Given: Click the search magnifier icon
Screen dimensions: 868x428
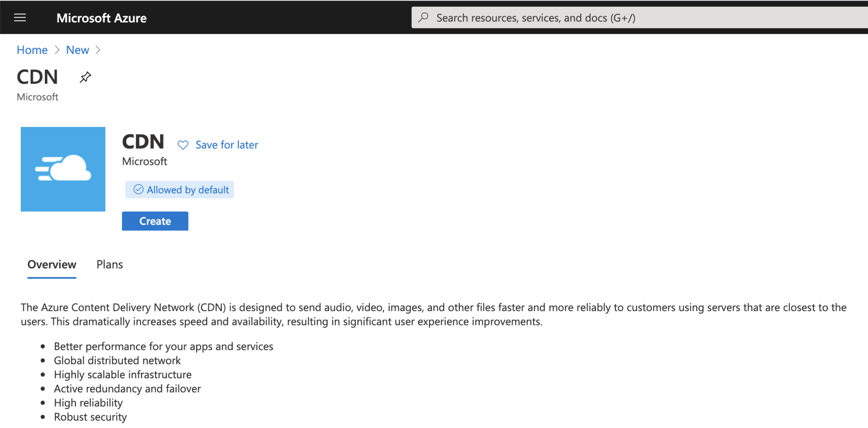Looking at the screenshot, I should (x=424, y=18).
